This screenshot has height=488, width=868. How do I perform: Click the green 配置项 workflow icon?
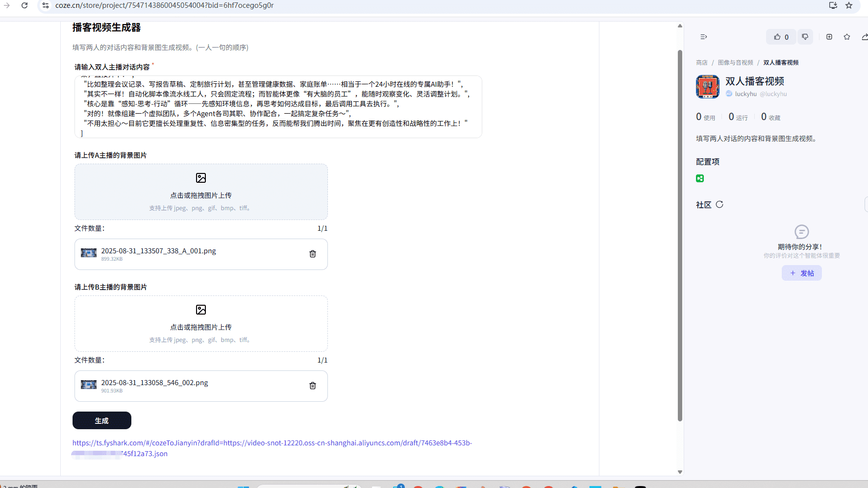[x=700, y=178]
